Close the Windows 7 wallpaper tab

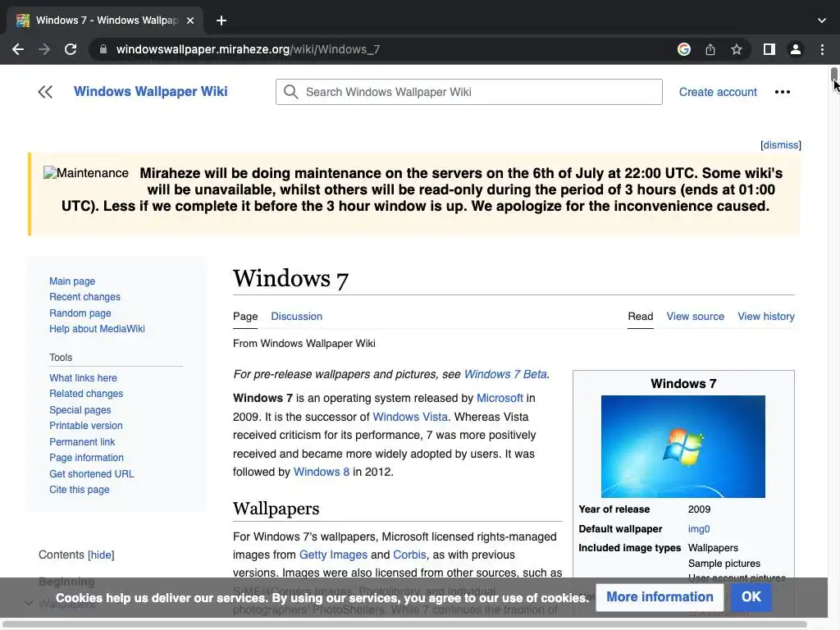(190, 21)
